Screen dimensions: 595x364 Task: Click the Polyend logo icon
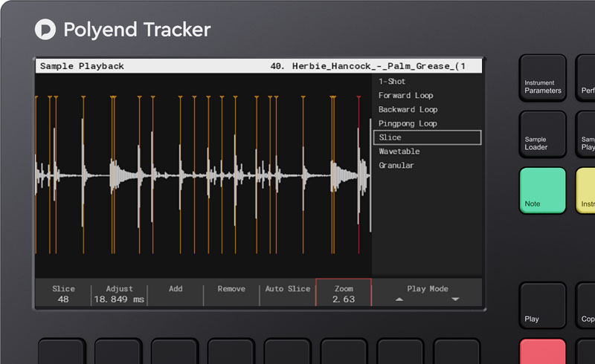point(45,29)
